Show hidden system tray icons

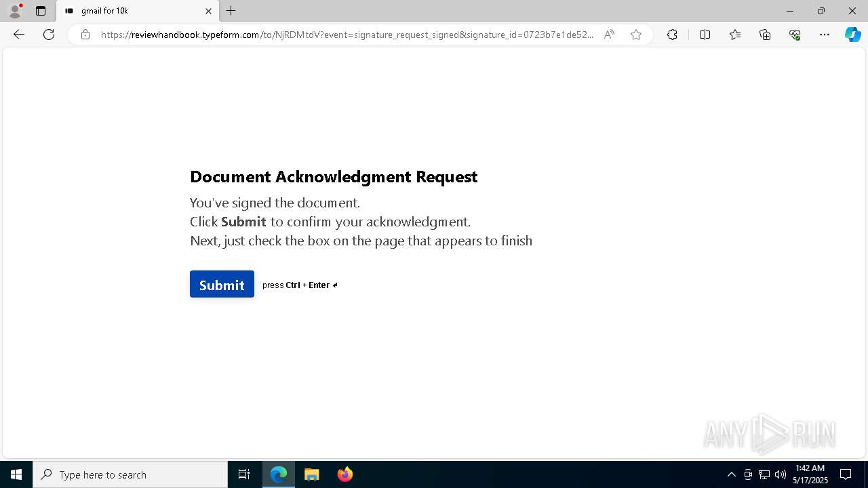tap(732, 474)
